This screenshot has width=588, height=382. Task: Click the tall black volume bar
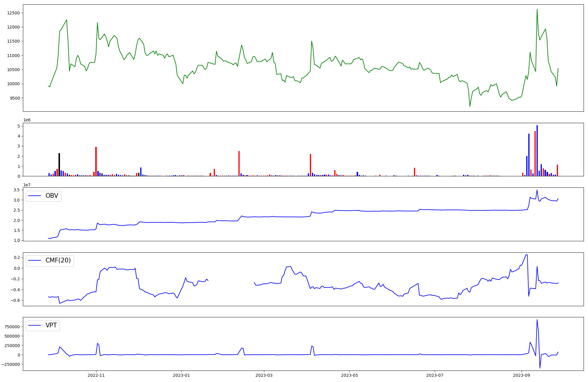tap(59, 165)
